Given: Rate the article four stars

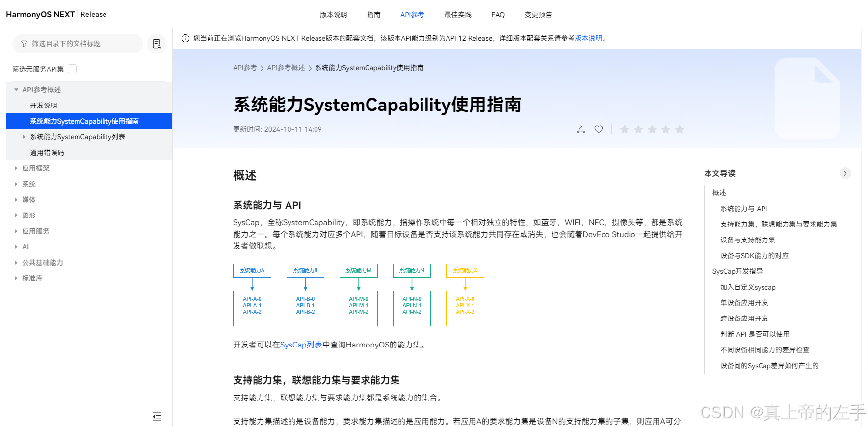Looking at the screenshot, I should [x=666, y=129].
